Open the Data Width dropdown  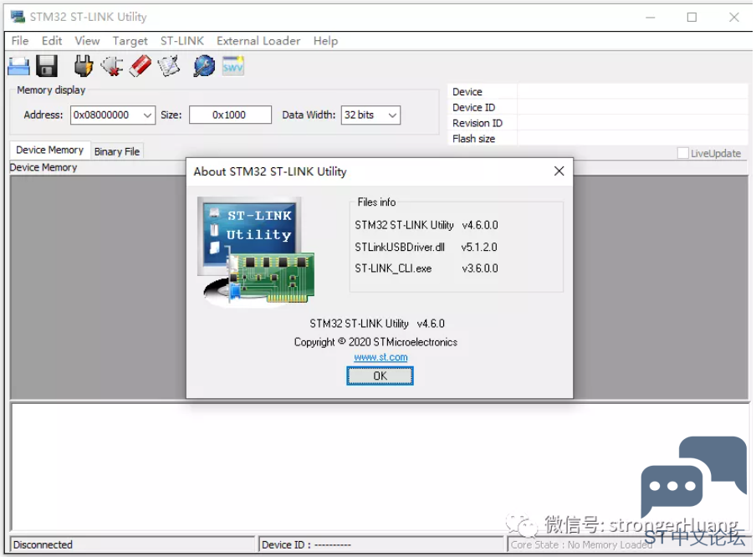tap(392, 115)
